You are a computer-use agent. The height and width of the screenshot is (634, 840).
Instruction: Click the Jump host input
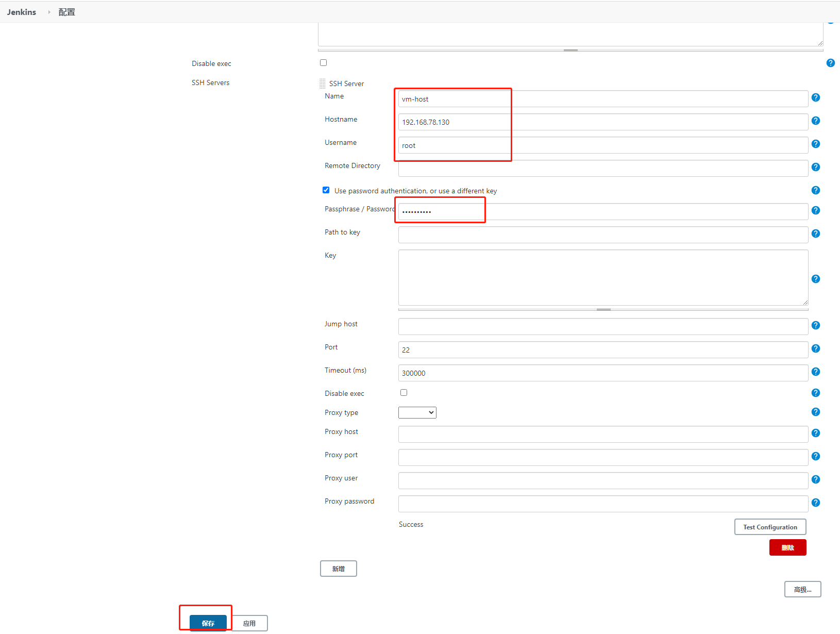tap(603, 327)
